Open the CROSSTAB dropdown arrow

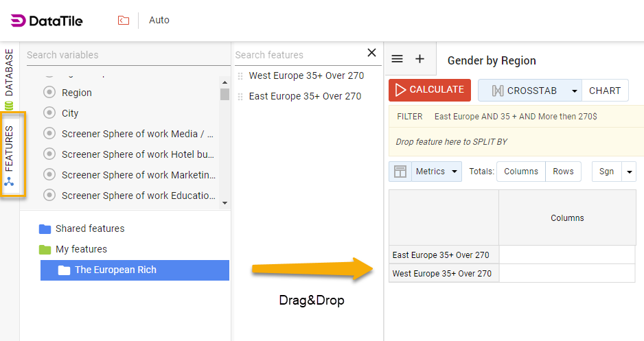pos(574,91)
